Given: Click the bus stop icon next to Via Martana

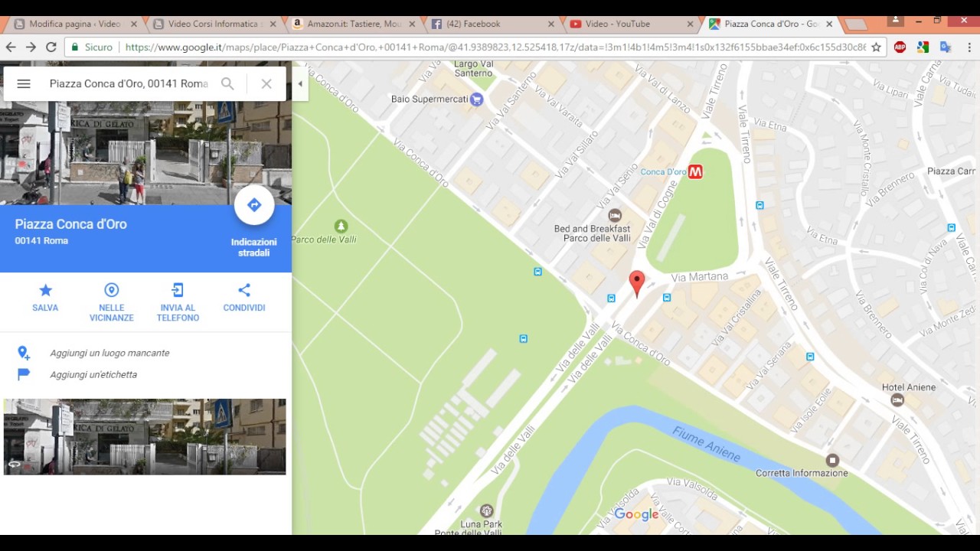Looking at the screenshot, I should click(x=667, y=298).
